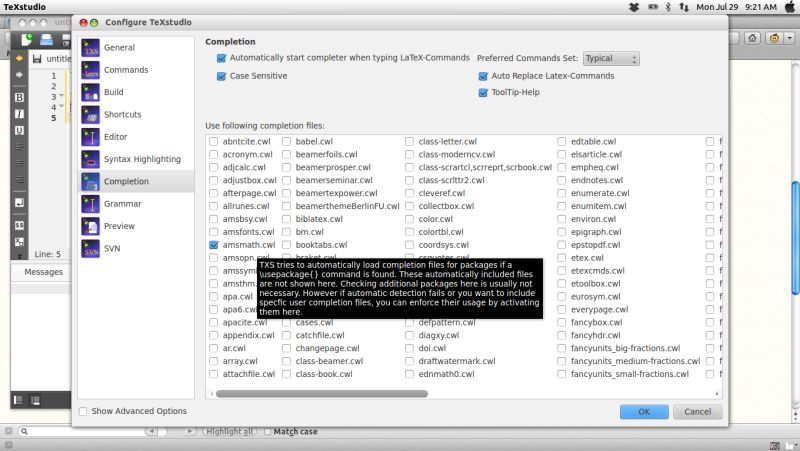The image size is (800, 451).
Task: Click the search magnifier icon in the find bar
Action: [23, 431]
